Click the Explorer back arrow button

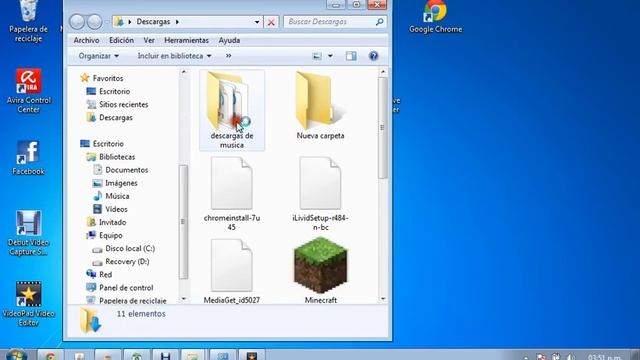(77, 22)
